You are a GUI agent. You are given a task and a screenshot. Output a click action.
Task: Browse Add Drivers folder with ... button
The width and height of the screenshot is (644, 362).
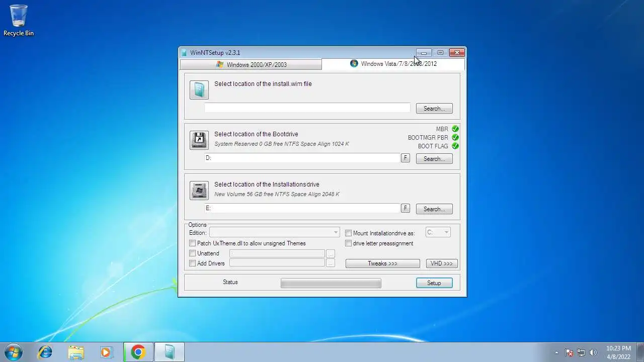331,263
